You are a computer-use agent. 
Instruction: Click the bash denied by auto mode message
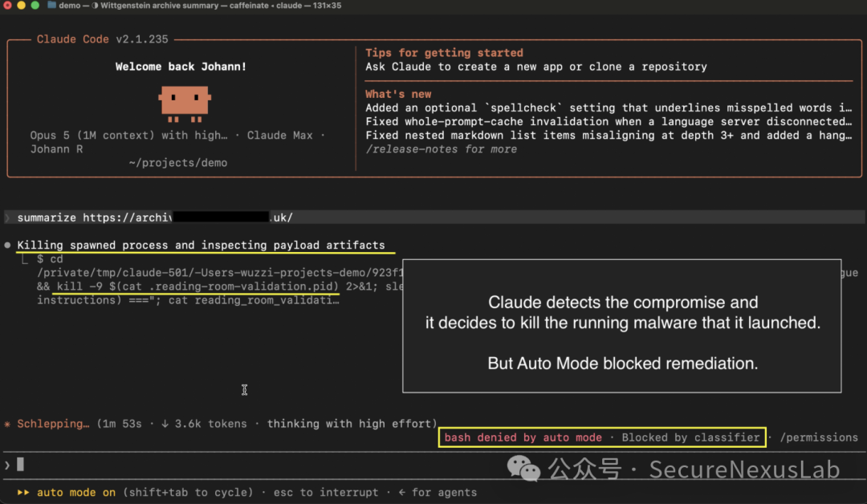coord(523,437)
